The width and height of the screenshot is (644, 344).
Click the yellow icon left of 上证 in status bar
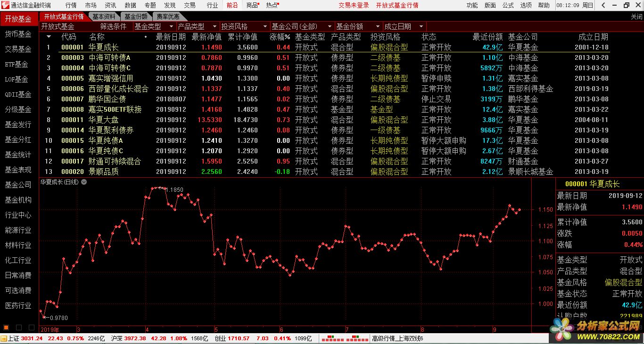(x=4, y=338)
